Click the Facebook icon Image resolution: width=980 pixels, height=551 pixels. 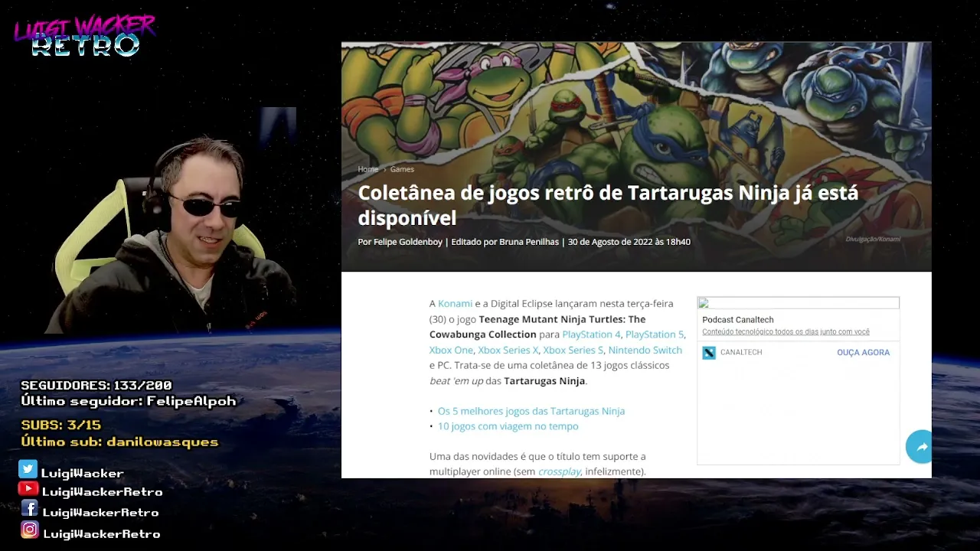(30, 508)
